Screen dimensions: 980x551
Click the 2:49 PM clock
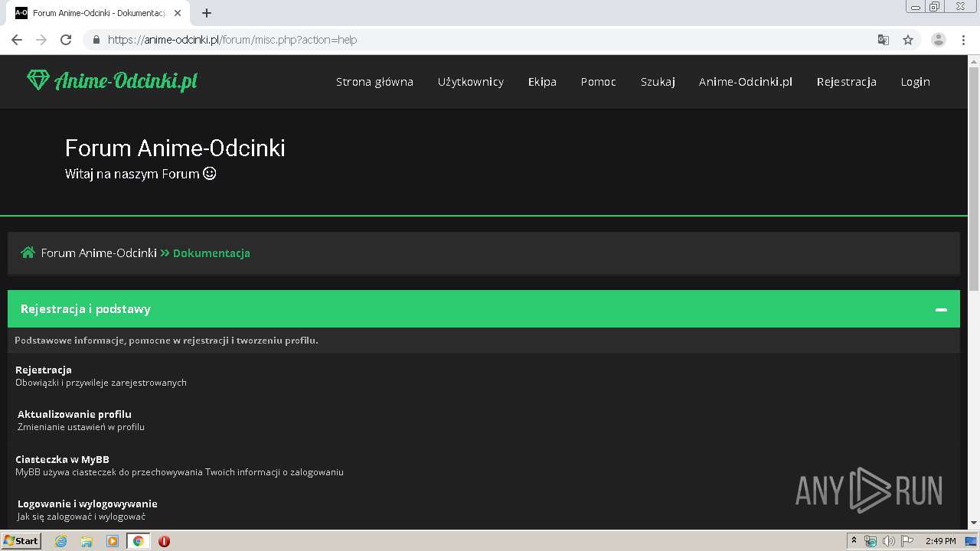click(x=940, y=541)
